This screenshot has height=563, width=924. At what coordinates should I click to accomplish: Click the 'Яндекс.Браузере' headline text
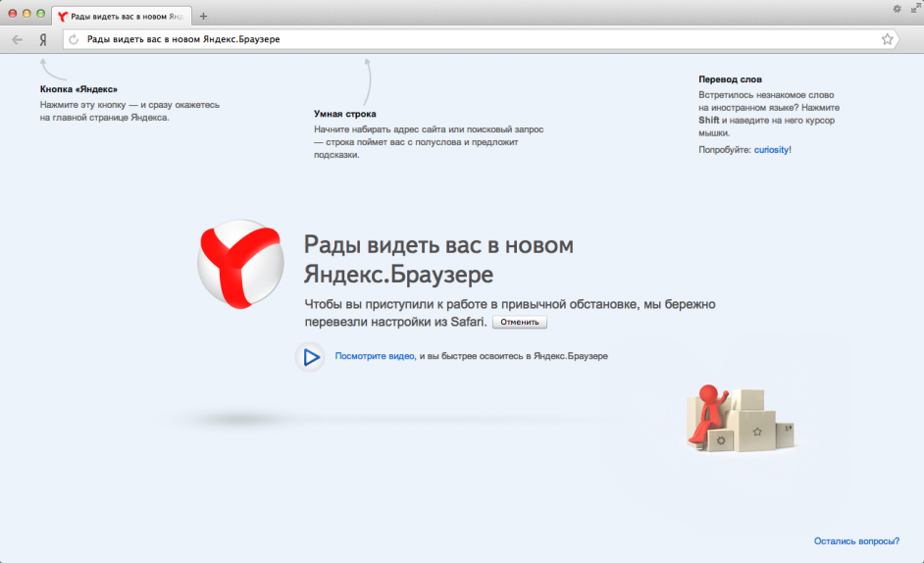coord(398,274)
